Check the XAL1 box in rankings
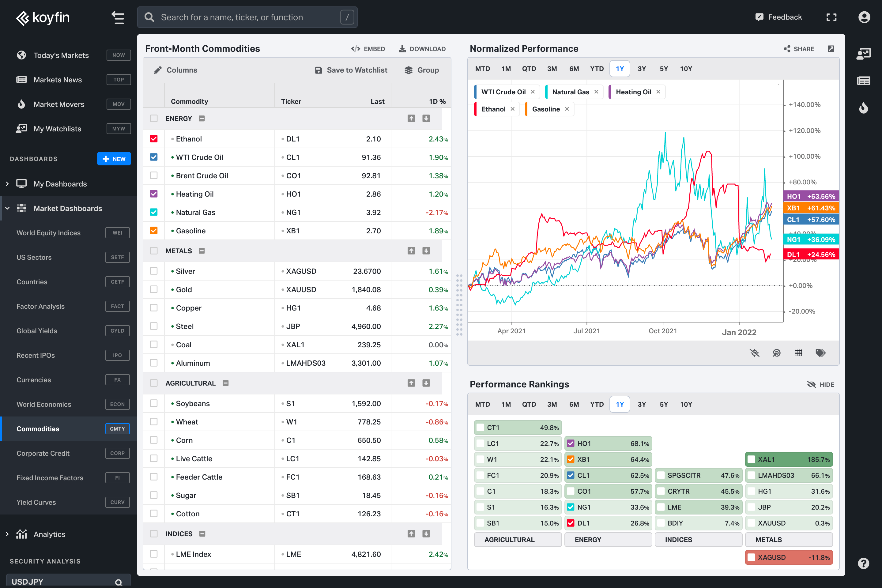Viewport: 882px width, 588px height. pos(751,459)
